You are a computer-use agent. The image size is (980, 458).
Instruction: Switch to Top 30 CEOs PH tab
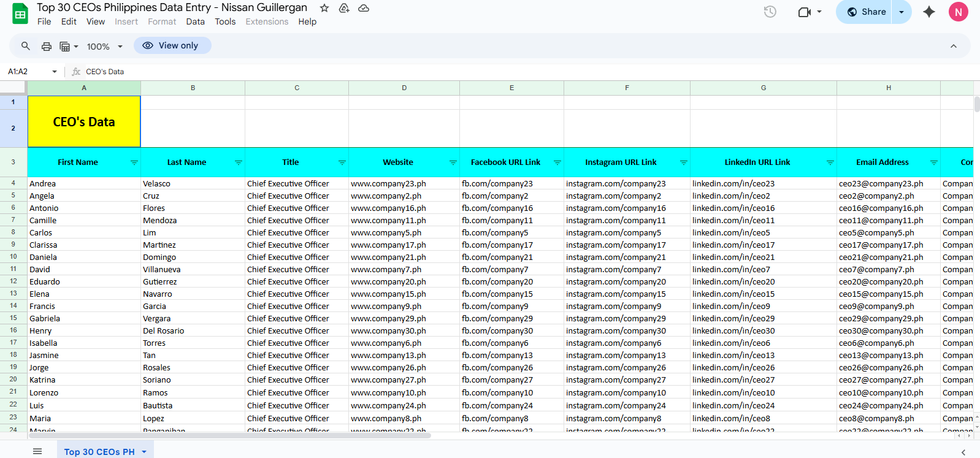click(x=99, y=451)
